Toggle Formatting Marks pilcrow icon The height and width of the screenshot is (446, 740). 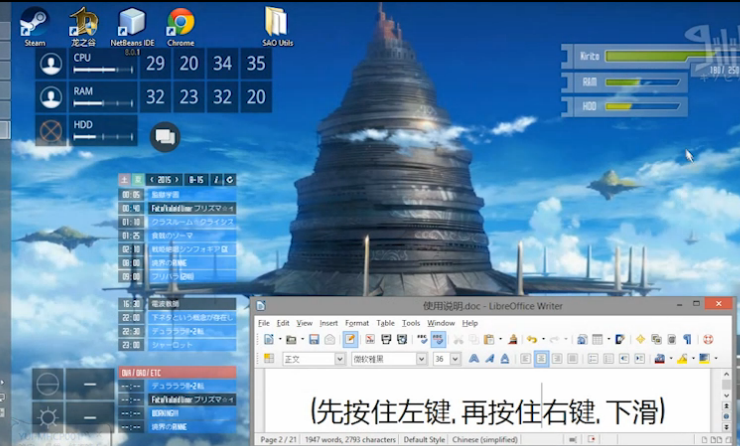pyautogui.click(x=687, y=339)
